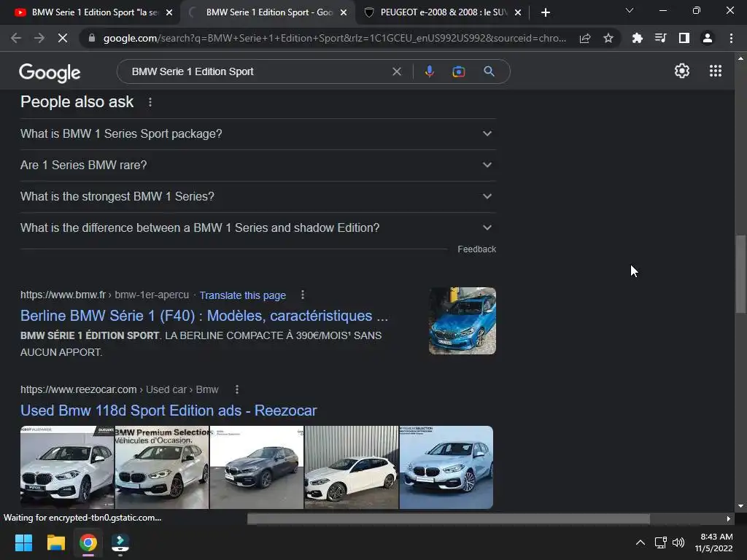Viewport: 747px width, 560px height.
Task: Open volume control in system tray
Action: [678, 542]
